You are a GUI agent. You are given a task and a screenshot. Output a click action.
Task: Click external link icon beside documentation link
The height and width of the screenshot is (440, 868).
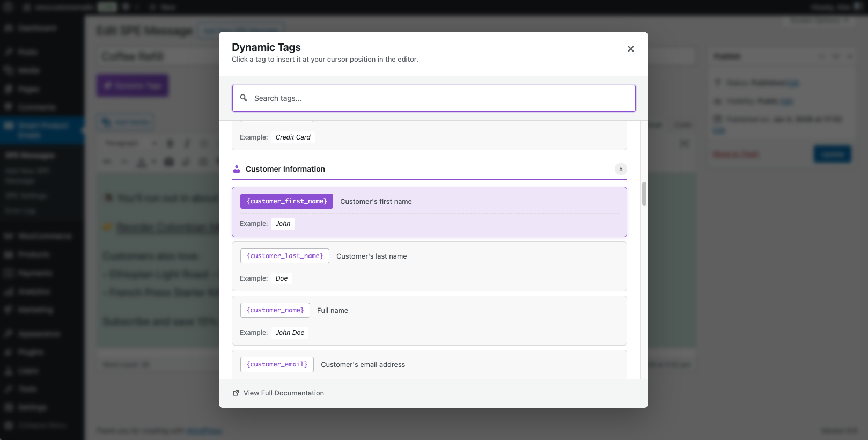click(x=236, y=393)
